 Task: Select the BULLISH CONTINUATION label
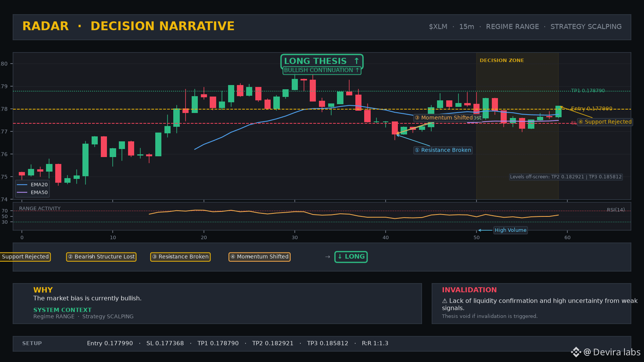point(322,70)
